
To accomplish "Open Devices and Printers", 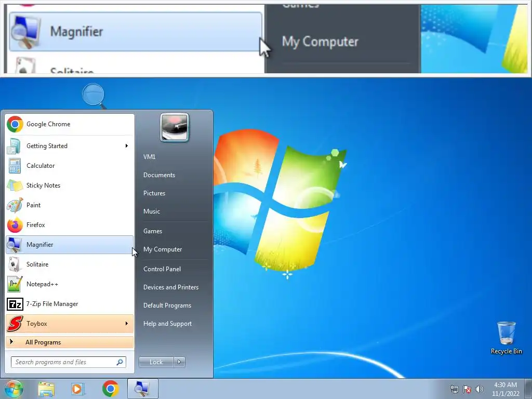I will (171, 287).
